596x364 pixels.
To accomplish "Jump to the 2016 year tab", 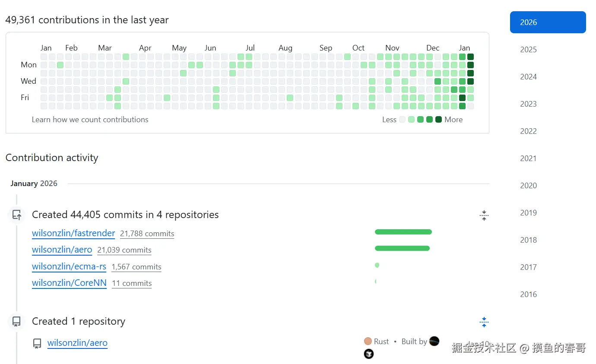I will 528,294.
